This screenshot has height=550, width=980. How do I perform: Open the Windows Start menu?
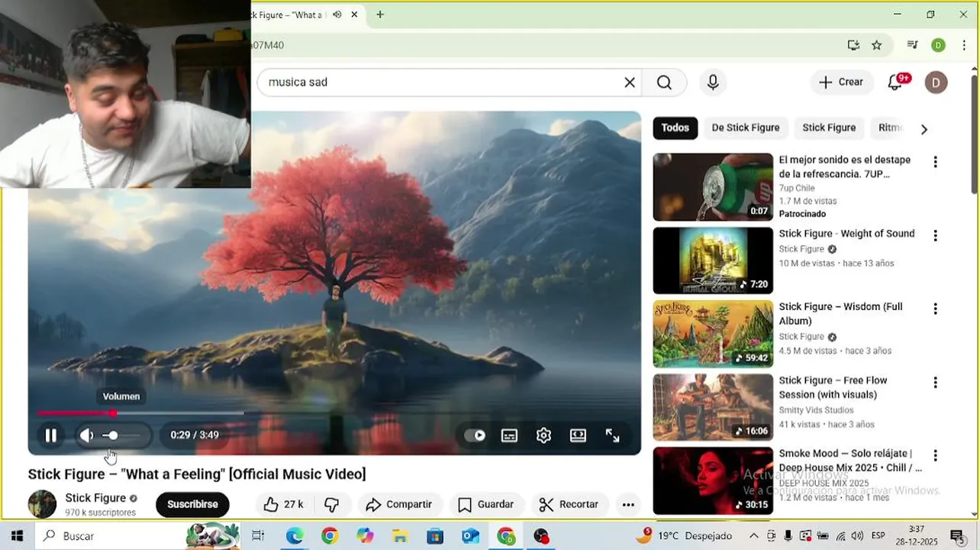point(17,536)
